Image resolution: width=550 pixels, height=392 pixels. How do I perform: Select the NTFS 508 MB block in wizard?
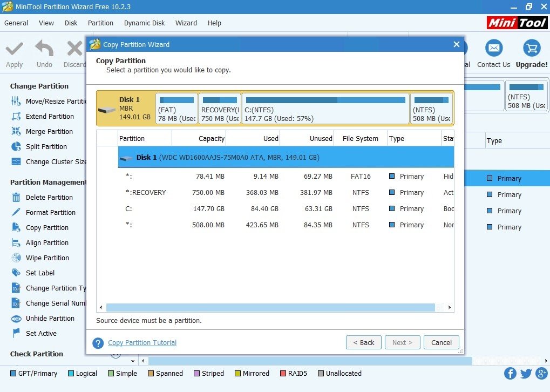[431, 109]
